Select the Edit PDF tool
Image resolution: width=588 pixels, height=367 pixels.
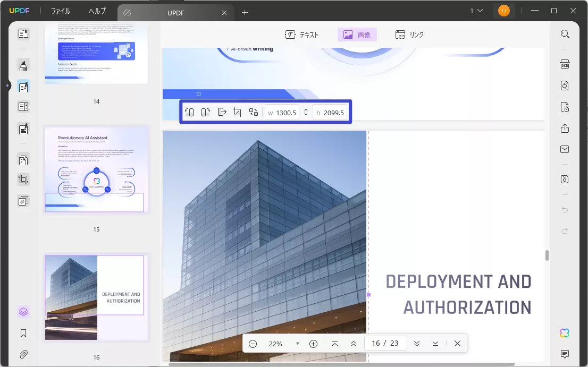23,87
